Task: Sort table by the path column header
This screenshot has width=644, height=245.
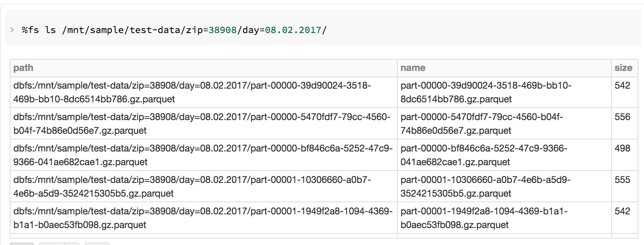Action: 23,68
